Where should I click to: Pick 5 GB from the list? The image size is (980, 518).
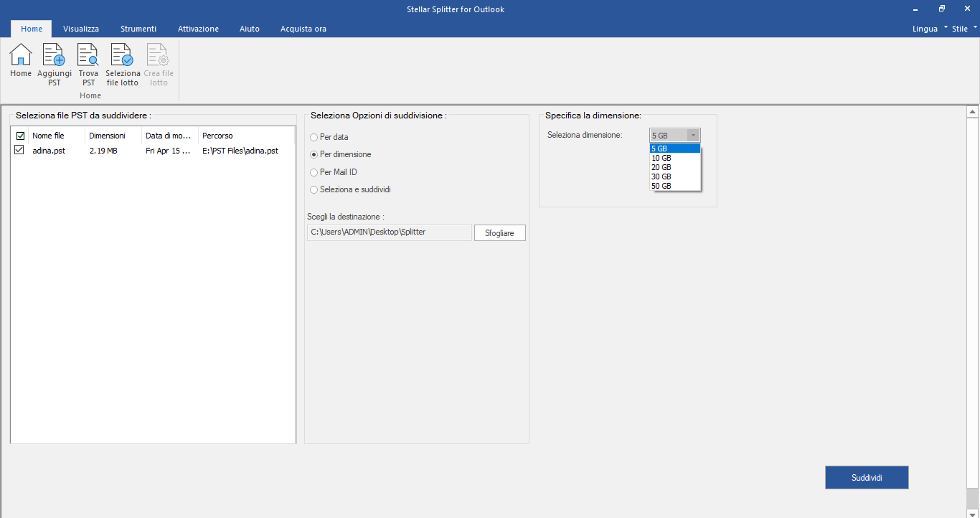coord(675,149)
